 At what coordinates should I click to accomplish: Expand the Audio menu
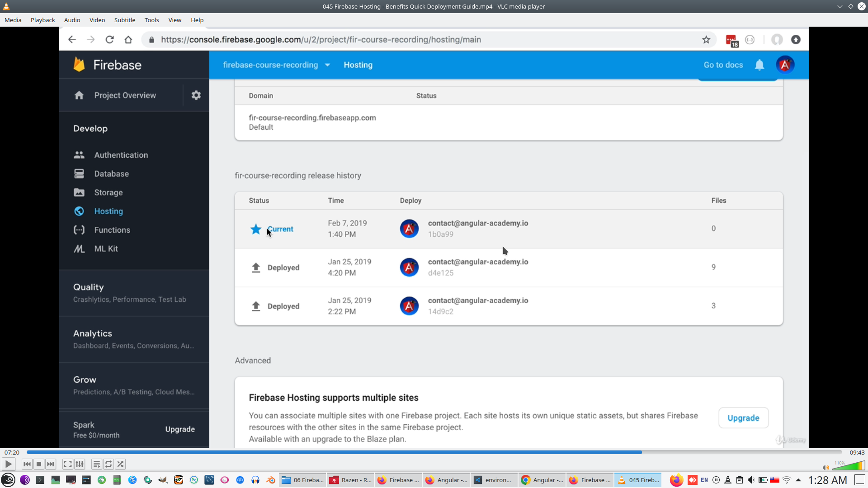(x=72, y=20)
